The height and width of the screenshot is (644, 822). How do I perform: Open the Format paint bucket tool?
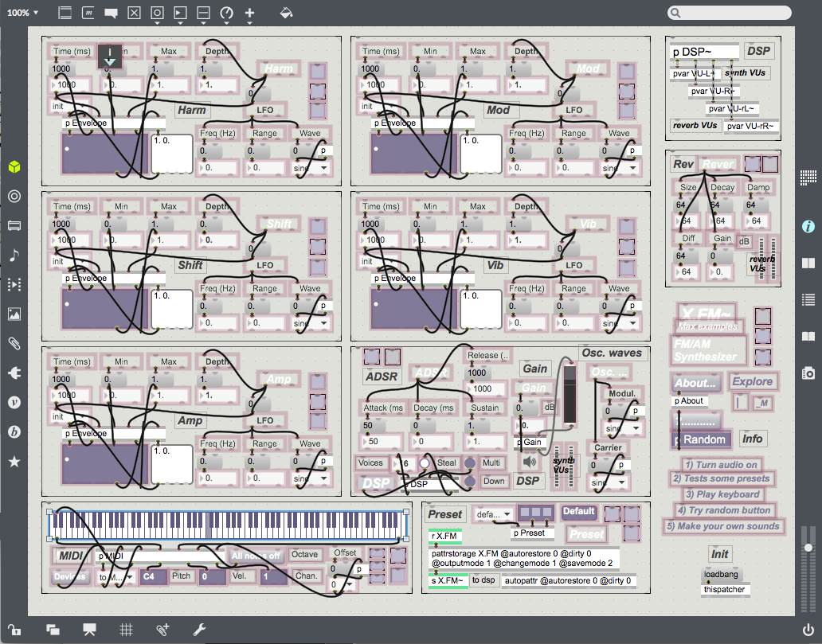(x=287, y=13)
